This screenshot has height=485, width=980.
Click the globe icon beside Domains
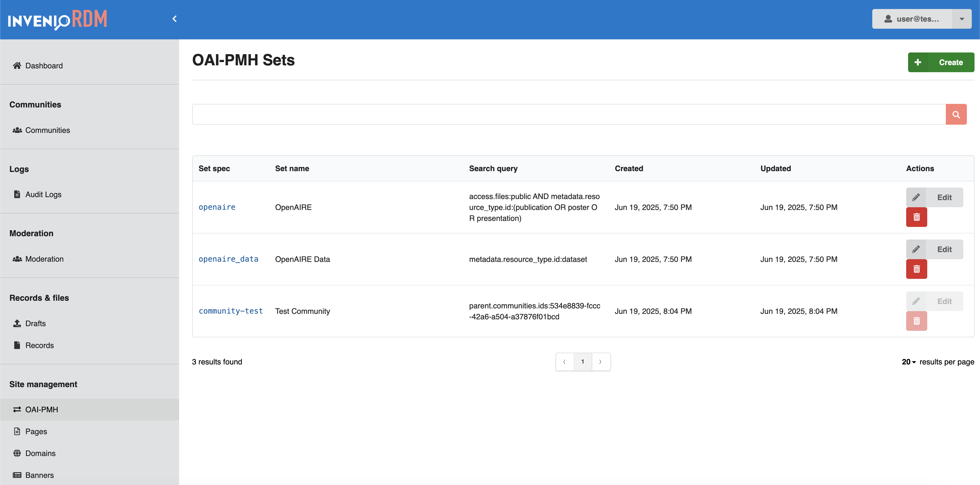17,453
